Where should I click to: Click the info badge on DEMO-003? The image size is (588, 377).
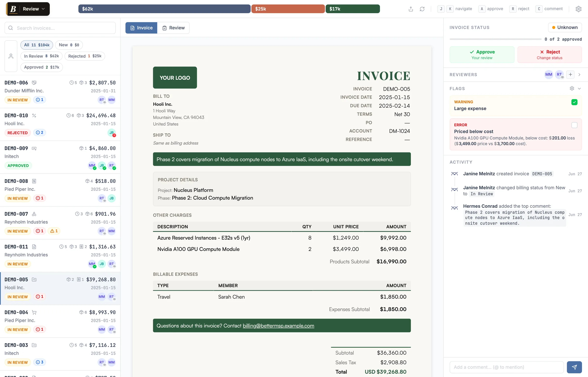(x=39, y=362)
